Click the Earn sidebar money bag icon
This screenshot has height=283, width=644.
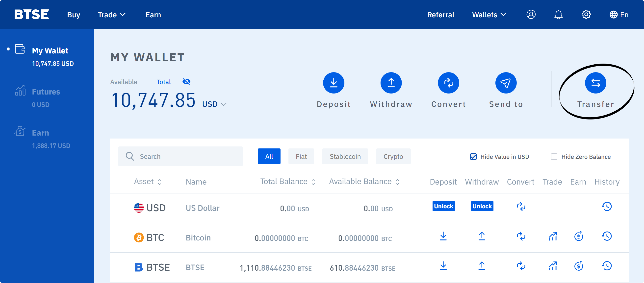(20, 131)
